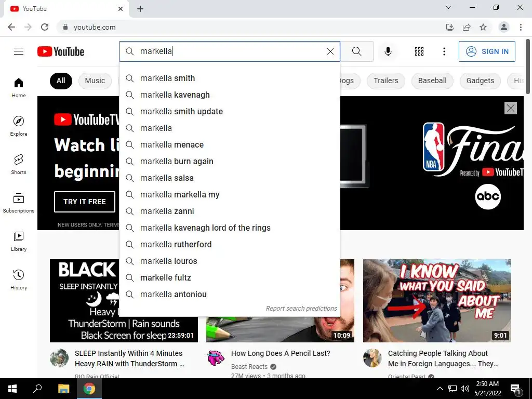Choose suggestion 'markella menace'
This screenshot has height=399, width=532.
click(x=230, y=145)
